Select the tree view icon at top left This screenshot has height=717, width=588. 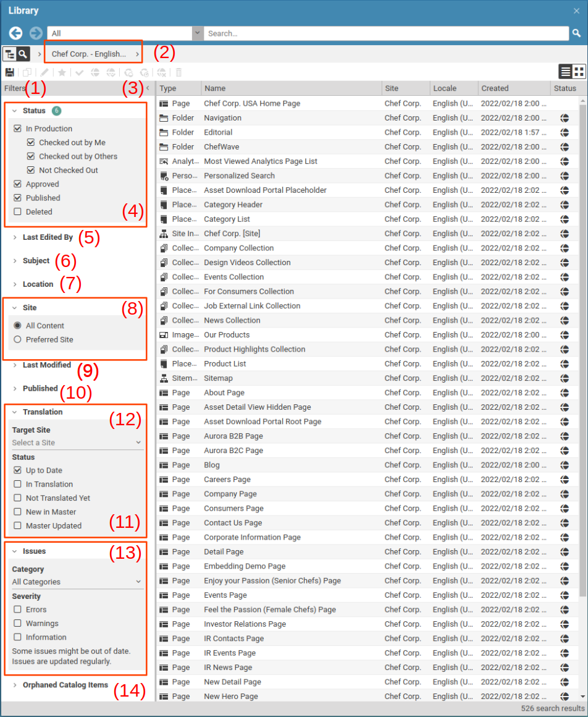(x=9, y=54)
